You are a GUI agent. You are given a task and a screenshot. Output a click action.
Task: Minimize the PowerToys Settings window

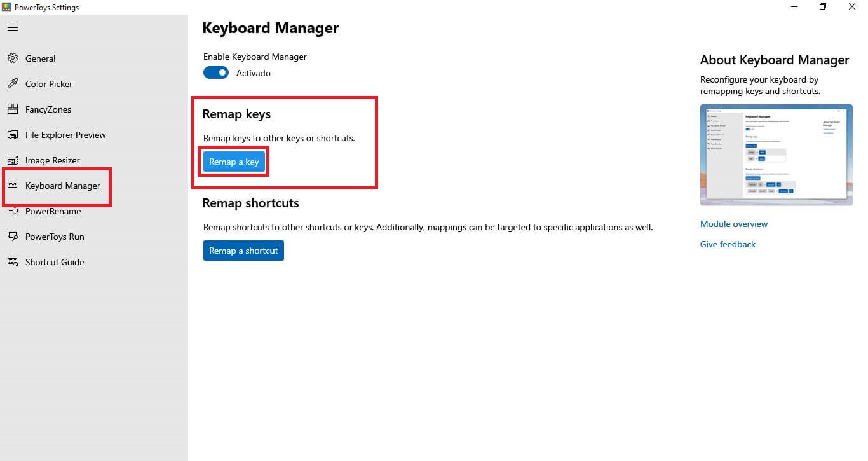point(794,7)
